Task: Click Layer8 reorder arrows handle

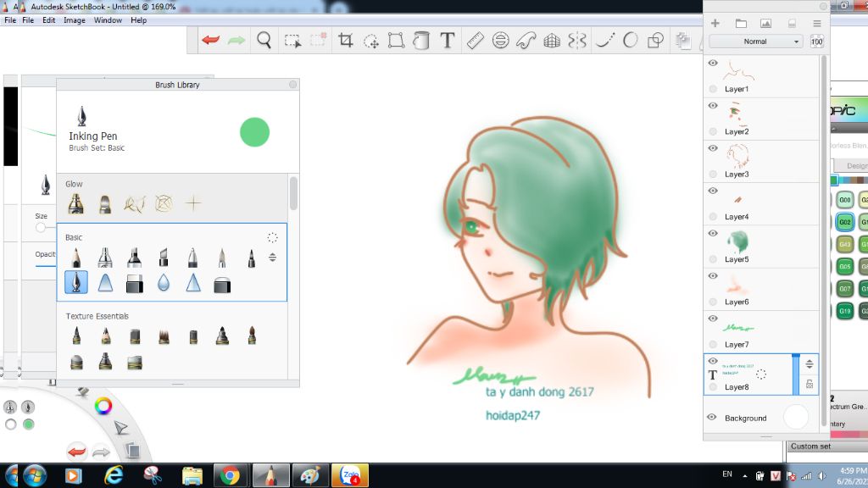Action: pos(810,364)
